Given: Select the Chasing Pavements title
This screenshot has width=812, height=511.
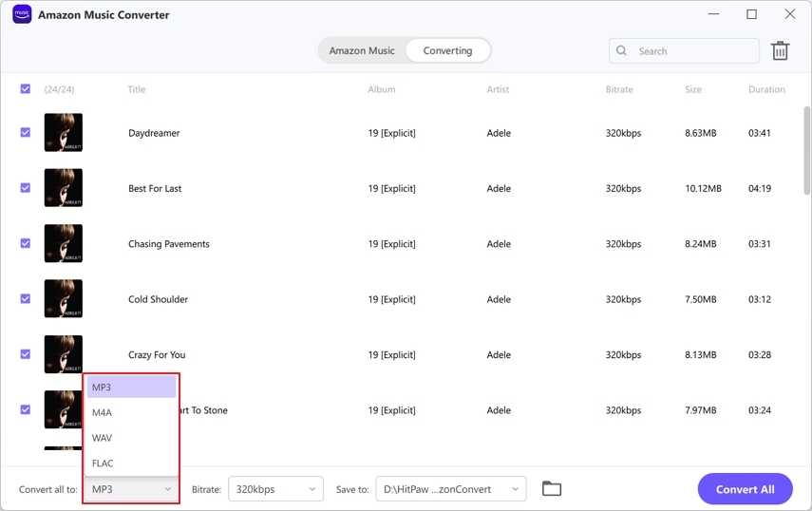Looking at the screenshot, I should pyautogui.click(x=169, y=244).
